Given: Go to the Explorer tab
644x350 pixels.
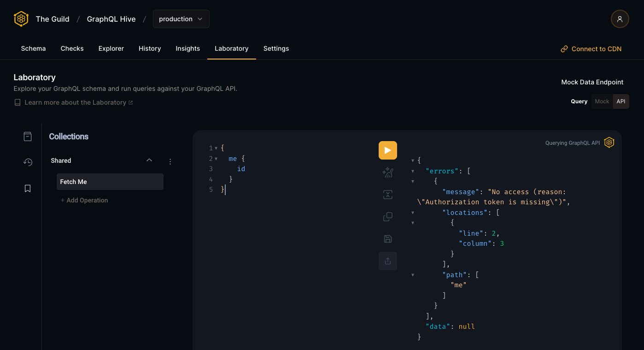Looking at the screenshot, I should point(111,48).
